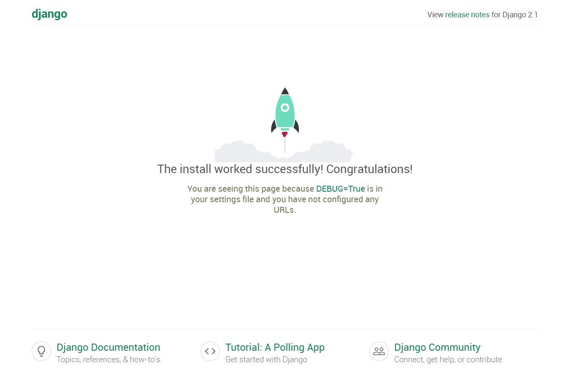The image size is (588, 374).
Task: Click 'Topics, references, & how-to's' text
Action: pyautogui.click(x=108, y=360)
